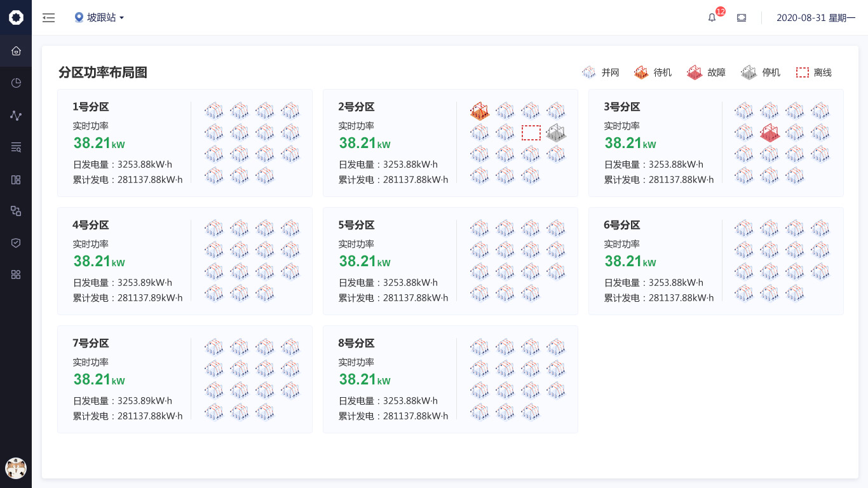The width and height of the screenshot is (868, 488).
Task: Select the red dashed offline unit in 2号分区
Action: tap(531, 133)
